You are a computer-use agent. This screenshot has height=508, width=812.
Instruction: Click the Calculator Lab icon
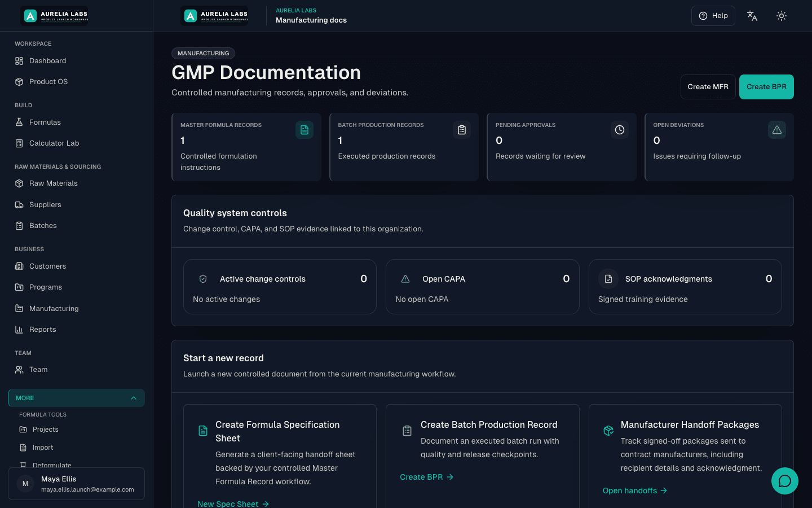(19, 143)
